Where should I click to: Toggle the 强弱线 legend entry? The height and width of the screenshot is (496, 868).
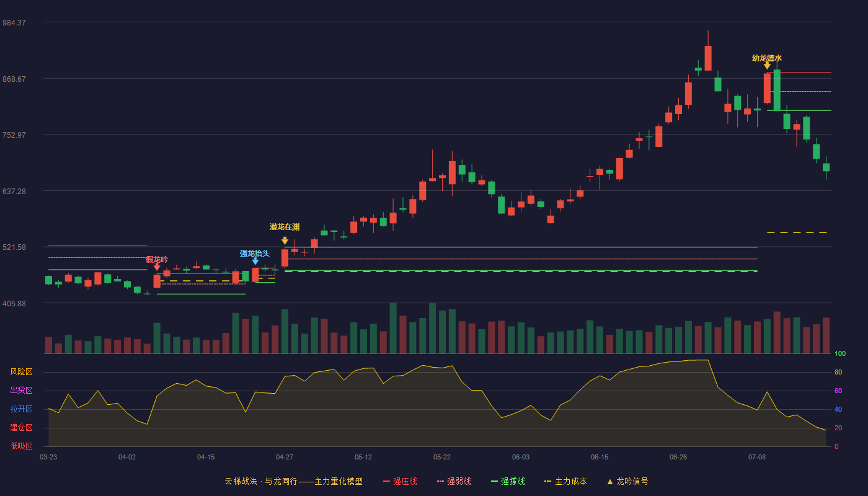(x=454, y=481)
